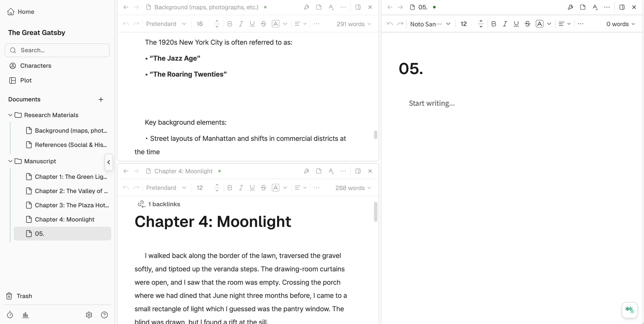Viewport: 644px width, 324px height.
Task: Click page icon in 05. pane header
Action: [x=583, y=7]
